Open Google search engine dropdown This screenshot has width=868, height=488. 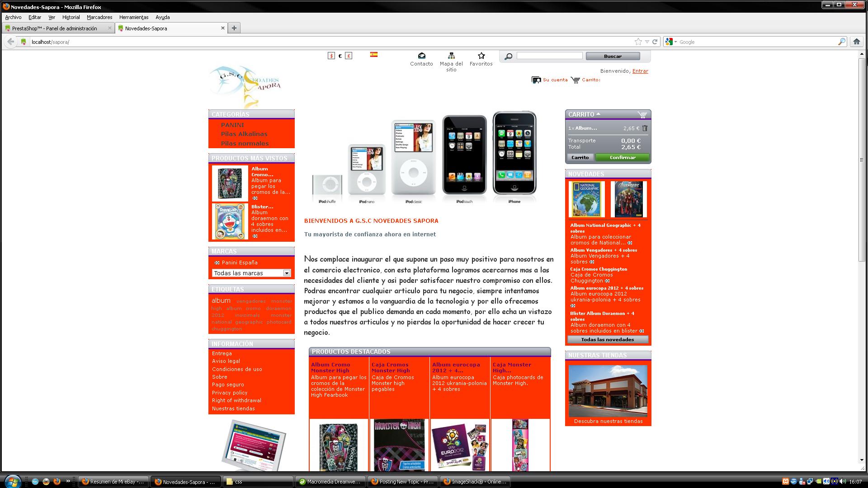[671, 42]
